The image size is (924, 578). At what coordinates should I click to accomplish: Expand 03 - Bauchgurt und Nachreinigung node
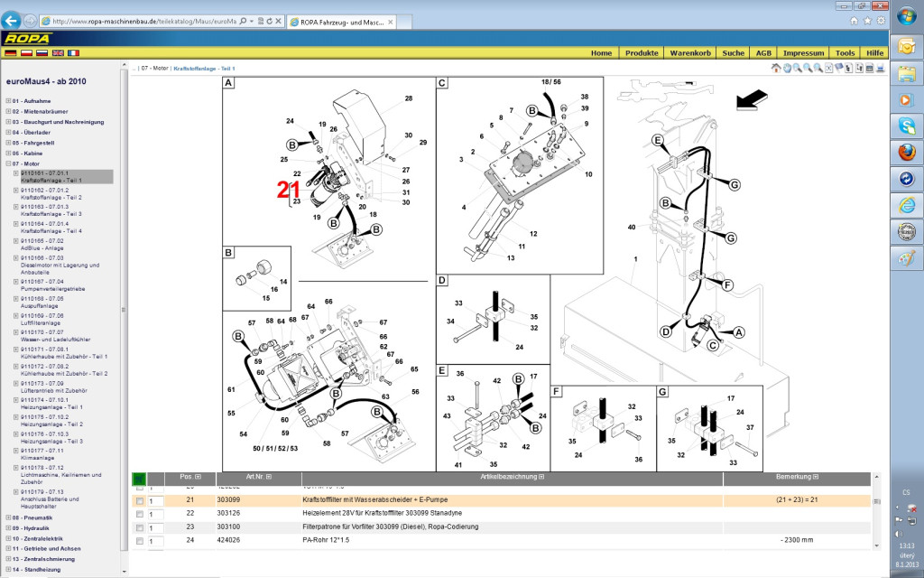pos(8,122)
